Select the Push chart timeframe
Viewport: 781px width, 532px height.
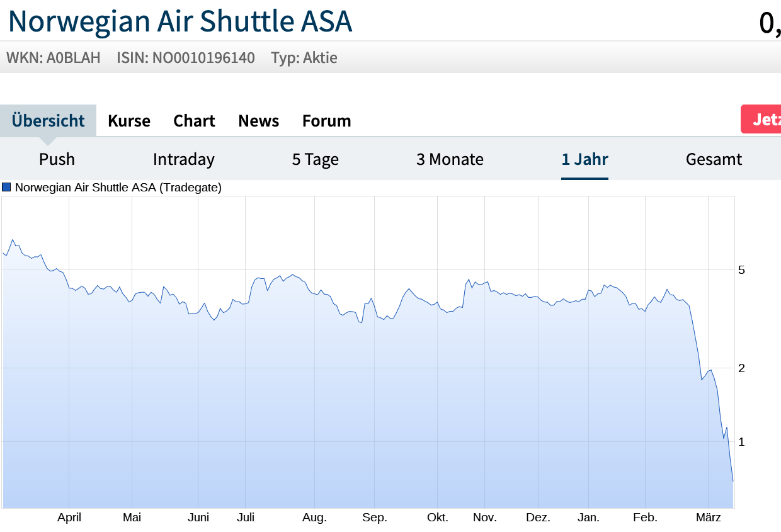(x=57, y=159)
